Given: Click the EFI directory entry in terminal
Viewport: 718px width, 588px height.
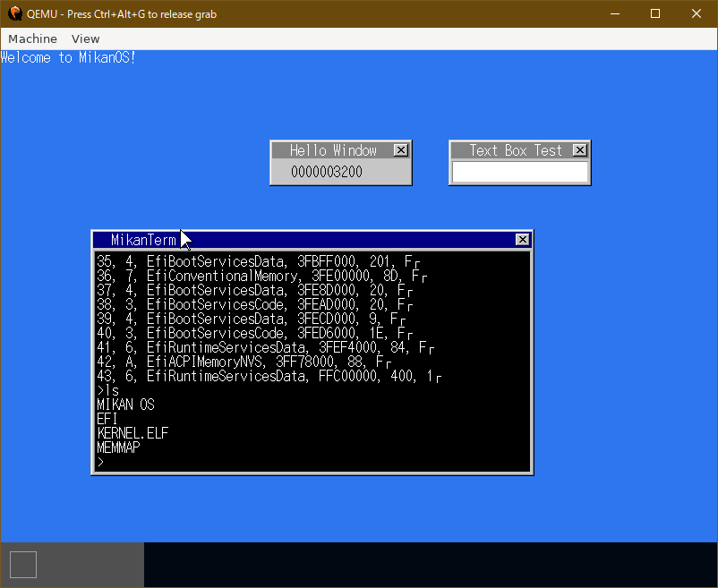Looking at the screenshot, I should [107, 419].
